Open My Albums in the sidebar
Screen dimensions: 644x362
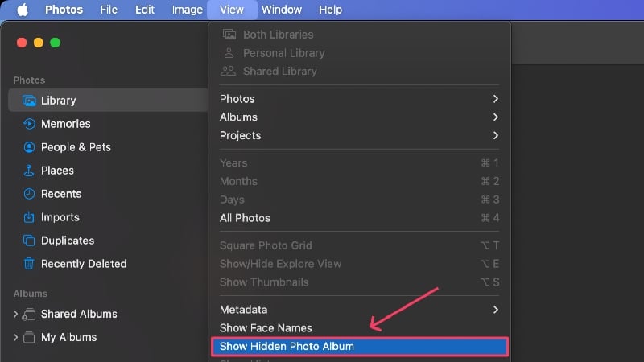coord(68,337)
